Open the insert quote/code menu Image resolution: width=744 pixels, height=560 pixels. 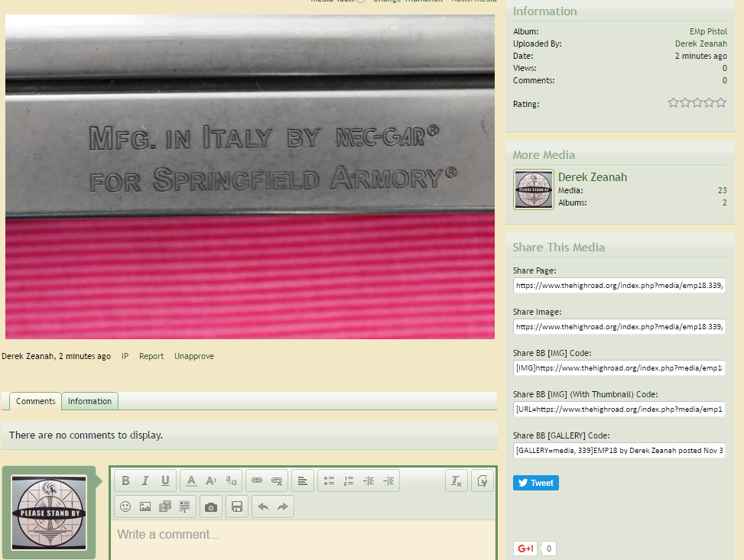pyautogui.click(x=185, y=507)
